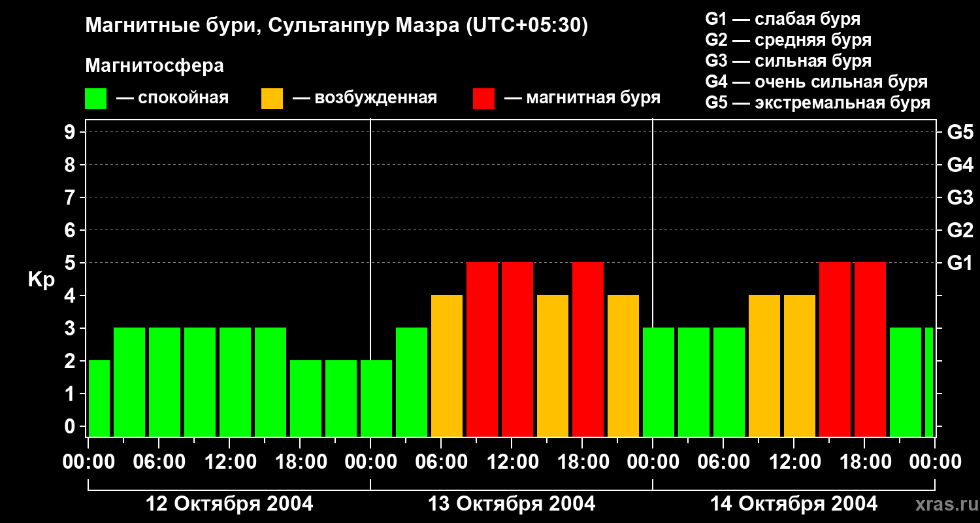Image resolution: width=980 pixels, height=523 pixels.
Task: Click the 'G2 — средняя буря' legend line
Action: tap(788, 40)
